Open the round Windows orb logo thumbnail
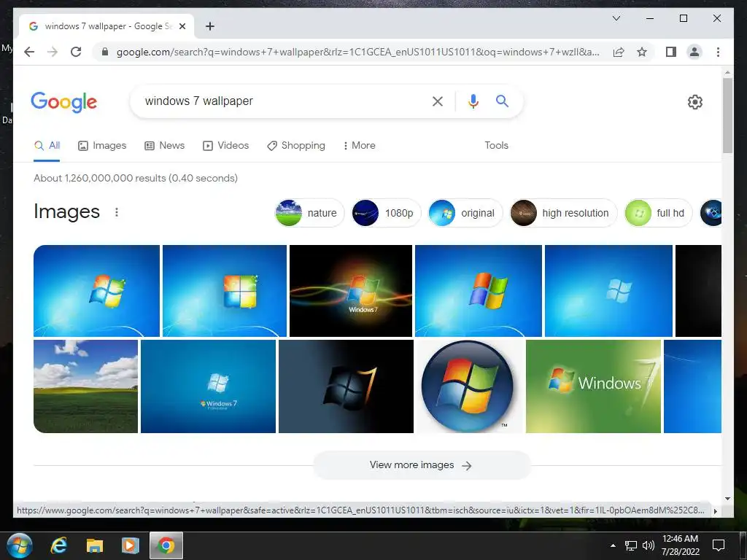The image size is (747, 560). pyautogui.click(x=470, y=386)
